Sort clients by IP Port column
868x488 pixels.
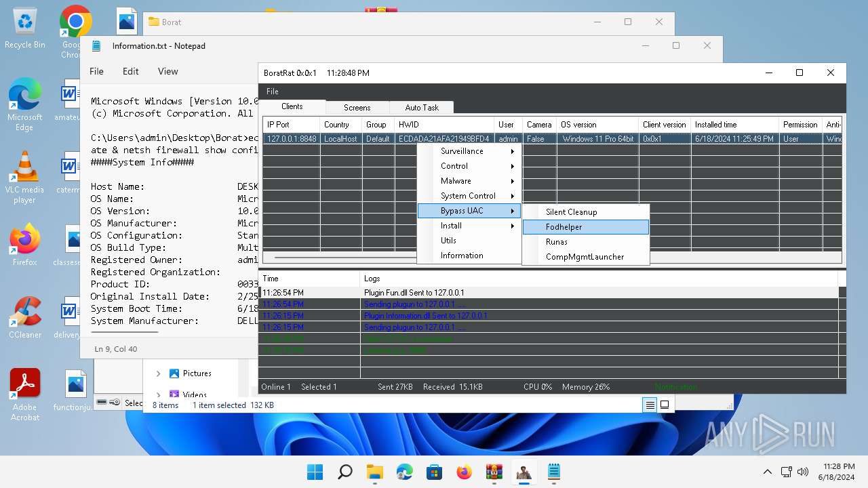click(x=292, y=125)
